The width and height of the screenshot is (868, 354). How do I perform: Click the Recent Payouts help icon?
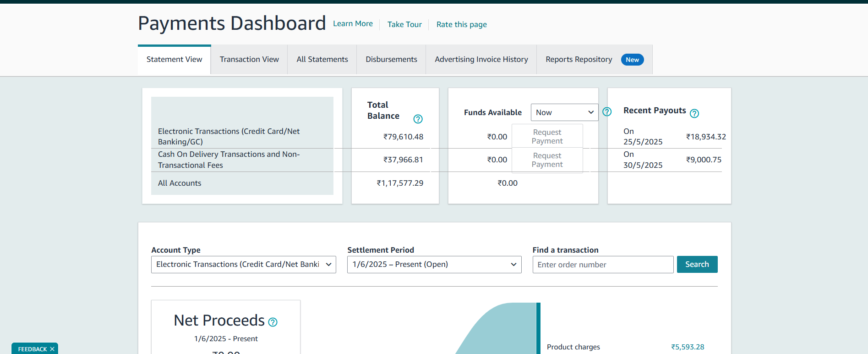click(694, 114)
